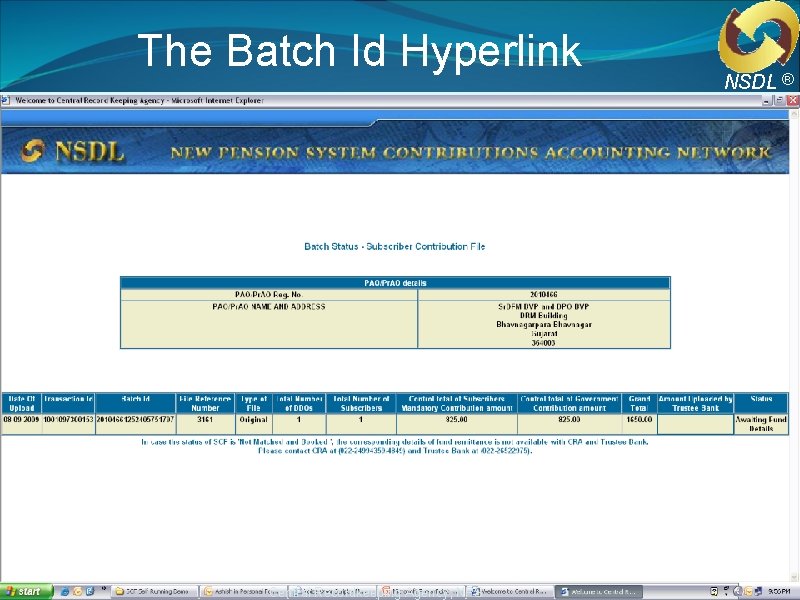Click the Batch Id column header
The height and width of the screenshot is (600, 800).
click(135, 403)
